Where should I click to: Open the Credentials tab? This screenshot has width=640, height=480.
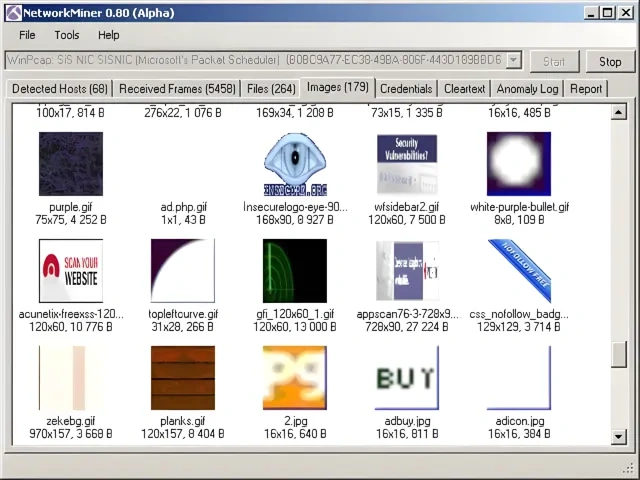coord(406,89)
